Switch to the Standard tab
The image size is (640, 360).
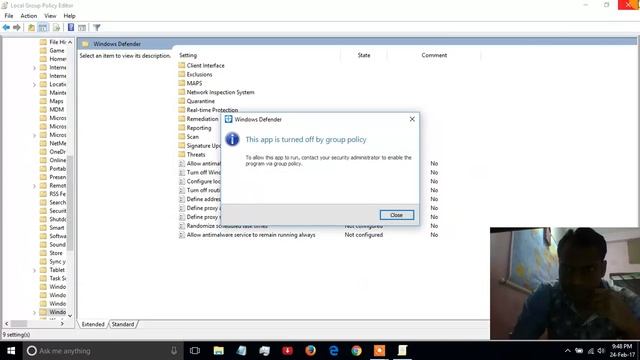[x=123, y=324]
